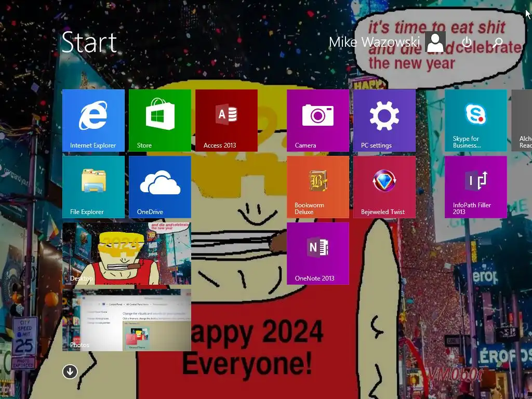
Task: Launch the Bookworm Deluxe game tile
Action: tap(318, 187)
